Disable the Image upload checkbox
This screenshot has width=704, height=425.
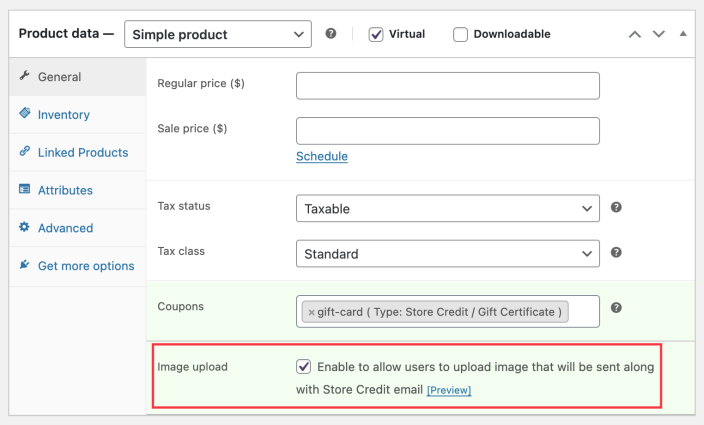click(304, 367)
